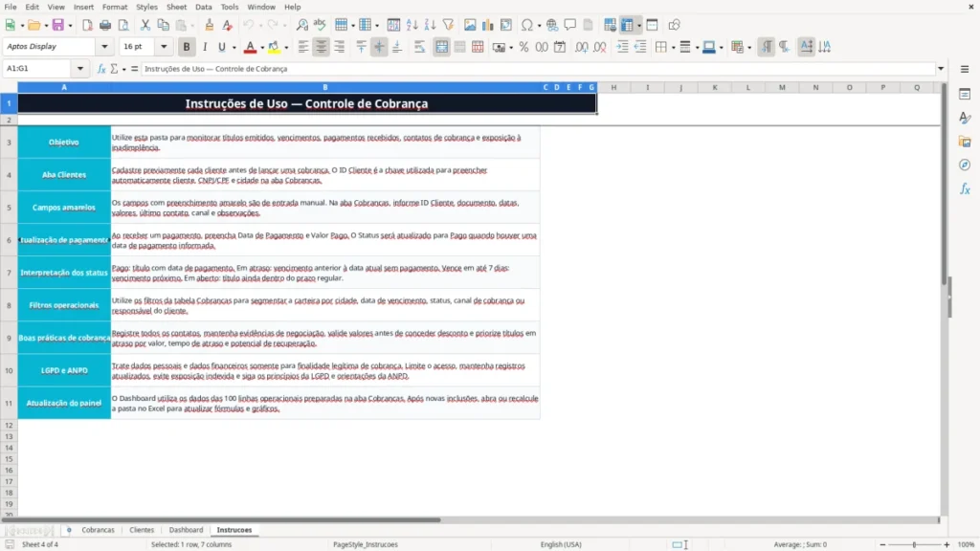The height and width of the screenshot is (551, 980).
Task: Click Export as PDF icon
Action: pyautogui.click(x=87, y=25)
